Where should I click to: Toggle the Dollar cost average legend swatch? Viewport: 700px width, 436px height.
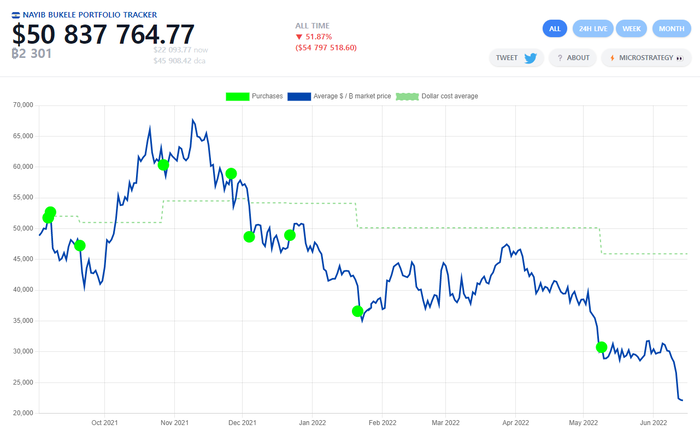(407, 96)
